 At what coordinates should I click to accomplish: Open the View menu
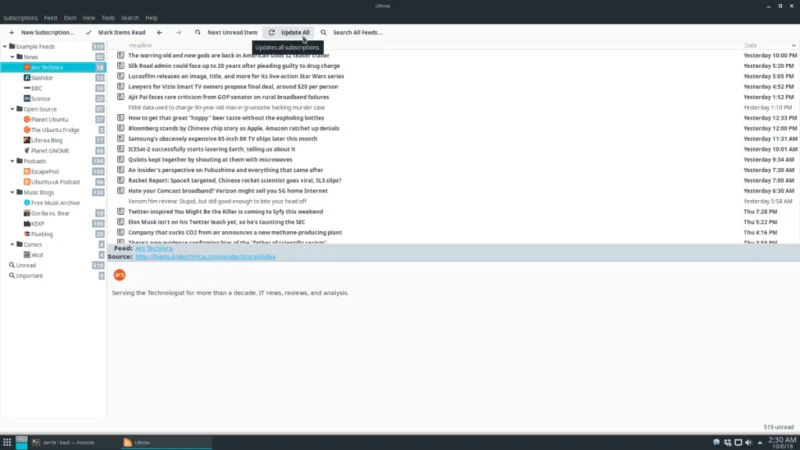coord(89,18)
